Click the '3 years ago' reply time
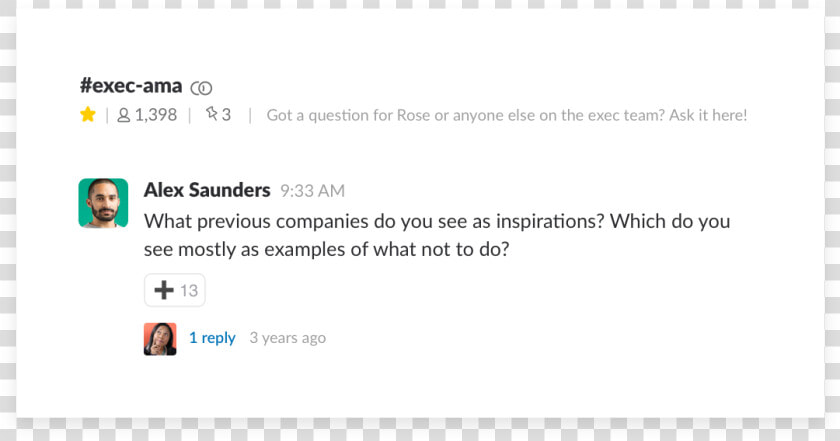 [x=288, y=338]
